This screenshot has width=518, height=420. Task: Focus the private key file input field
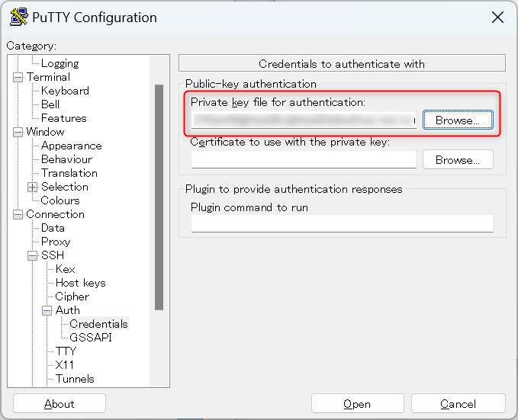pyautogui.click(x=304, y=120)
